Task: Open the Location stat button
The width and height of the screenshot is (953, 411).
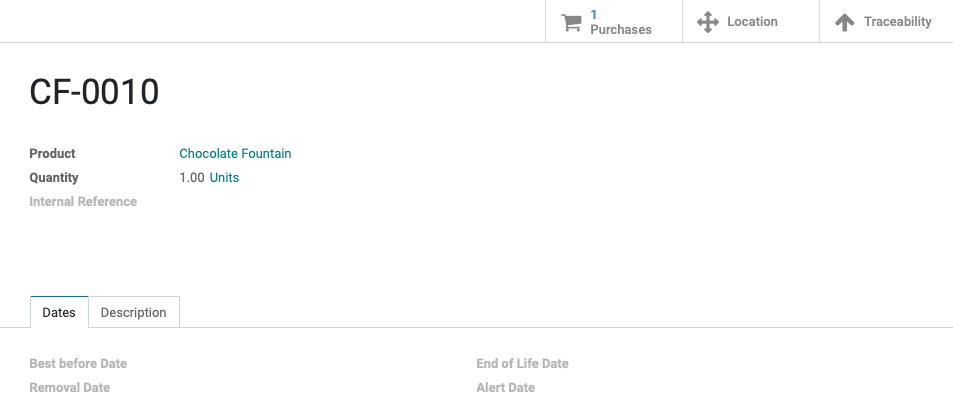Action: pos(751,21)
